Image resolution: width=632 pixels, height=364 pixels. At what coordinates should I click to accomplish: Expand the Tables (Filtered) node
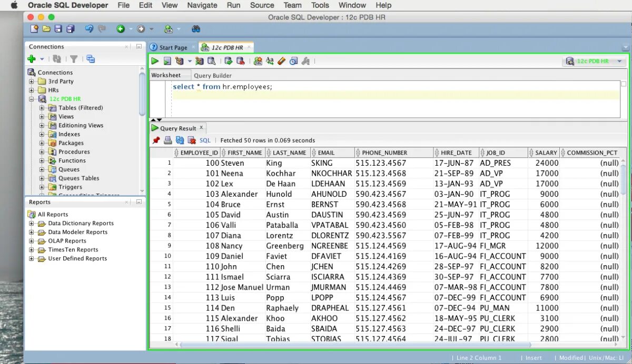click(42, 108)
